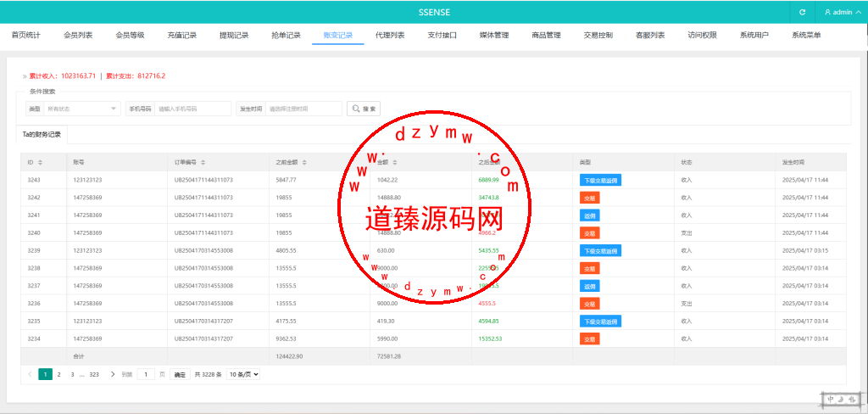Click 交易 tag in row 3234
The image size is (868, 414).
pyautogui.click(x=590, y=339)
